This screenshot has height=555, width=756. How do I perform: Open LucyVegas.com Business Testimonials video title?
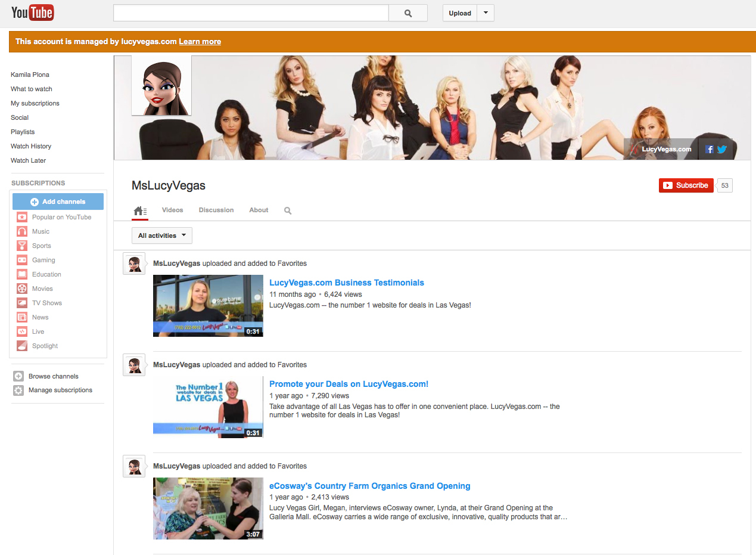347,283
